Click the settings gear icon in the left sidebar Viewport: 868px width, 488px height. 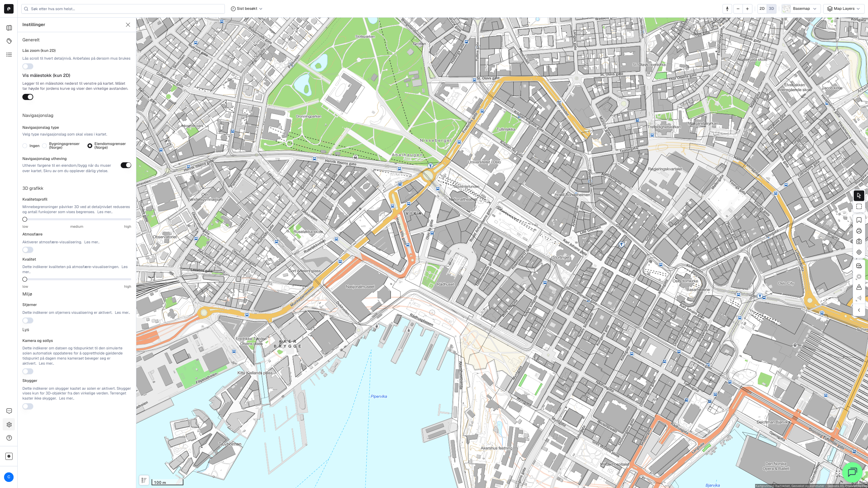[9, 425]
